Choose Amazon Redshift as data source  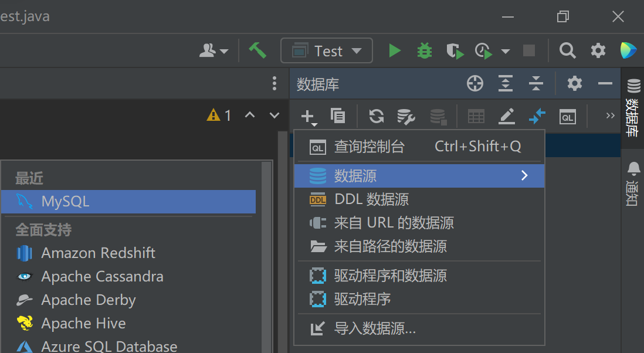[98, 253]
